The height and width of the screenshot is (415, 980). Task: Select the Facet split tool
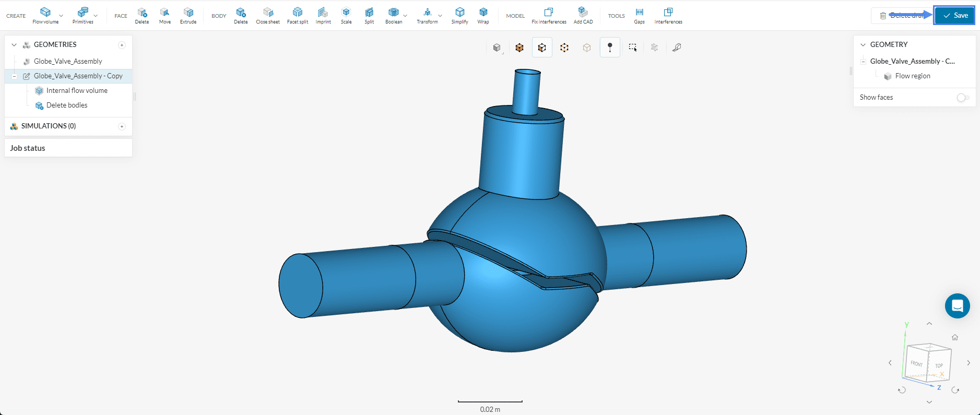coord(297,15)
